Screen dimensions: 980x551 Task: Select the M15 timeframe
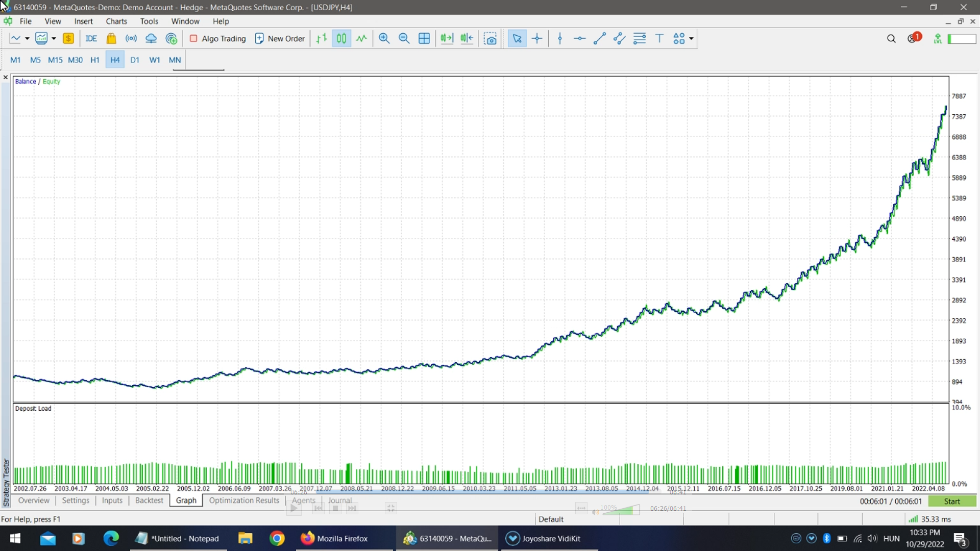pyautogui.click(x=55, y=60)
